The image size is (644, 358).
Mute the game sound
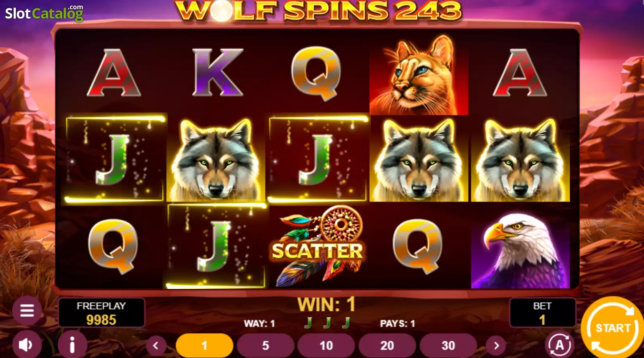coord(27,345)
